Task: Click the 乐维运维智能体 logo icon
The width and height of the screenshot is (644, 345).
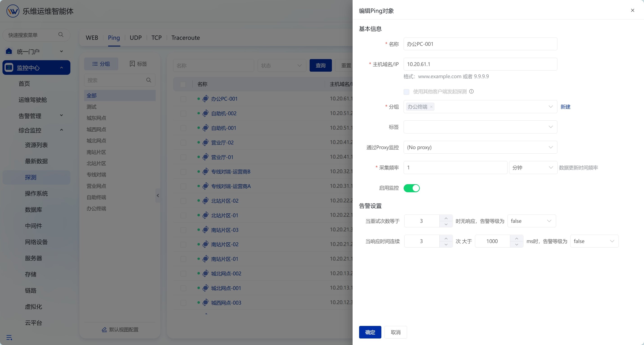Action: point(13,11)
